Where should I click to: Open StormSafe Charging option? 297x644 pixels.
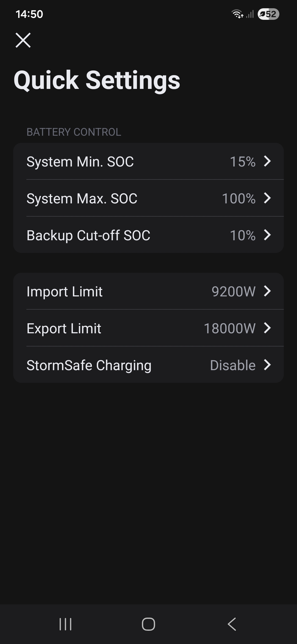(x=89, y=365)
